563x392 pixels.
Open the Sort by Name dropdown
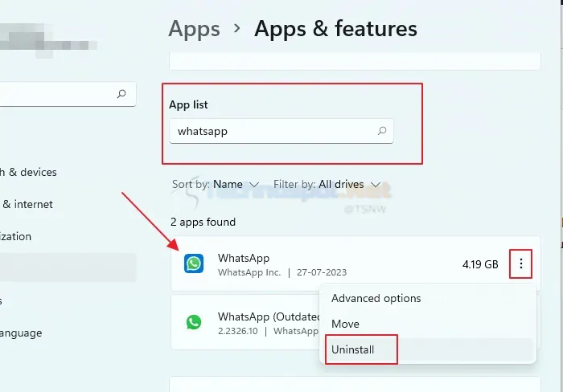click(x=216, y=184)
